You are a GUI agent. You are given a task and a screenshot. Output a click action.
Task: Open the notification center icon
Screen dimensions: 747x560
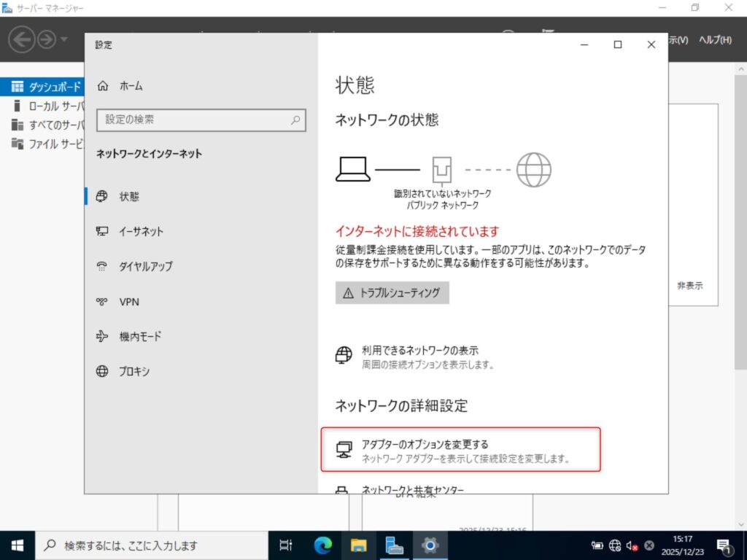coord(725,545)
